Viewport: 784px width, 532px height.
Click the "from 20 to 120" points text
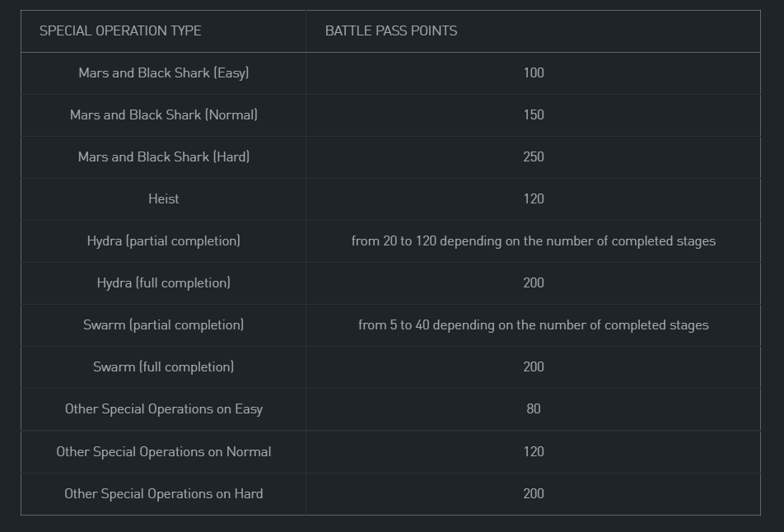(534, 241)
